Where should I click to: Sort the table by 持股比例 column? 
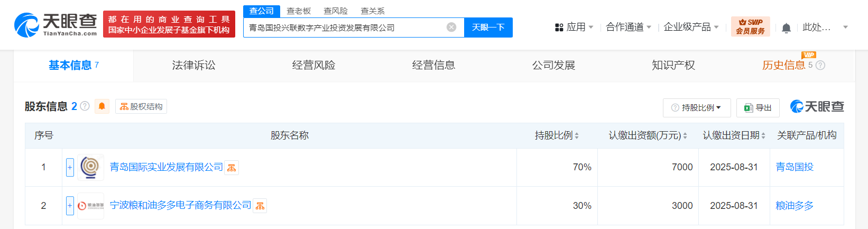[x=557, y=136]
